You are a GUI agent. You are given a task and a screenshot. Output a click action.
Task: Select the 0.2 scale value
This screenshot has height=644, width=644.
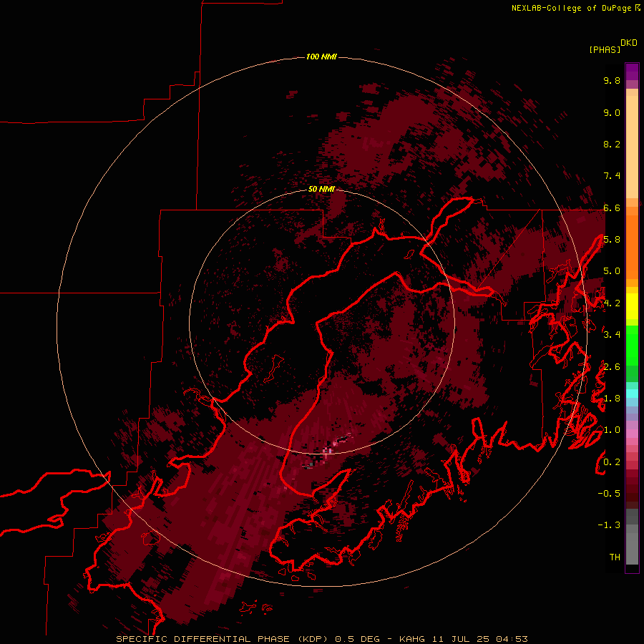tap(612, 462)
